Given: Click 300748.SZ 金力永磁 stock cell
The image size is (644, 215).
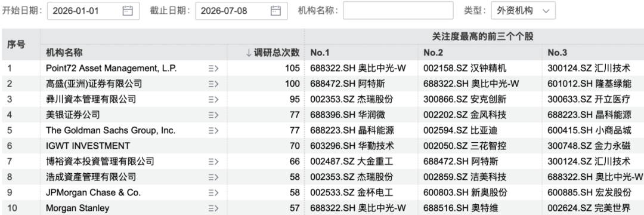Looking at the screenshot, I should [589, 146].
